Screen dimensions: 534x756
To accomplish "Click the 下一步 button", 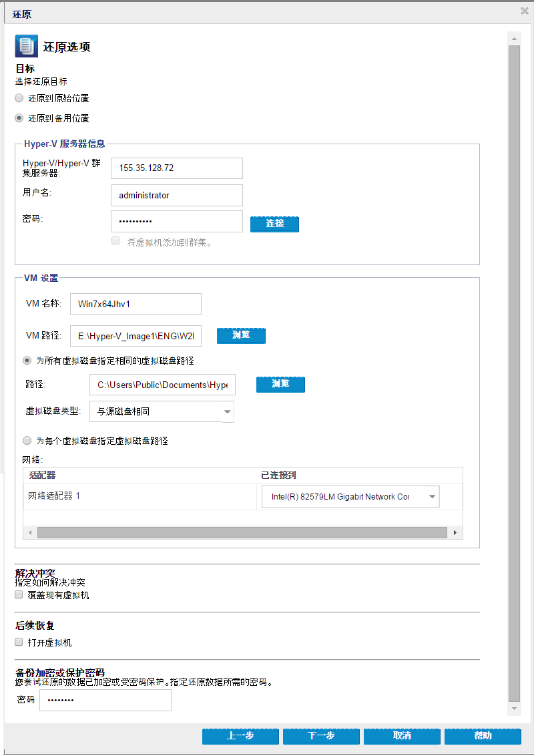I will [320, 736].
